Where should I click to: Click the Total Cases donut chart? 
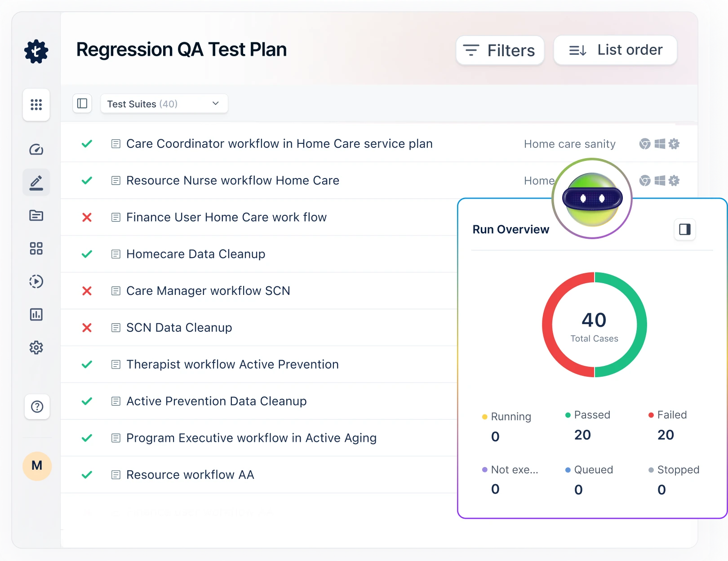coord(594,325)
